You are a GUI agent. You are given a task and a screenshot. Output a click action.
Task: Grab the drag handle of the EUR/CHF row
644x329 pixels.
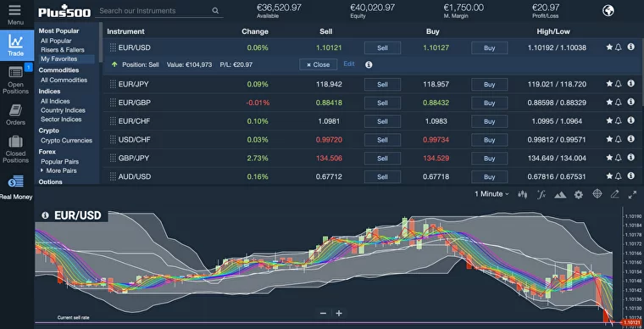pyautogui.click(x=113, y=121)
